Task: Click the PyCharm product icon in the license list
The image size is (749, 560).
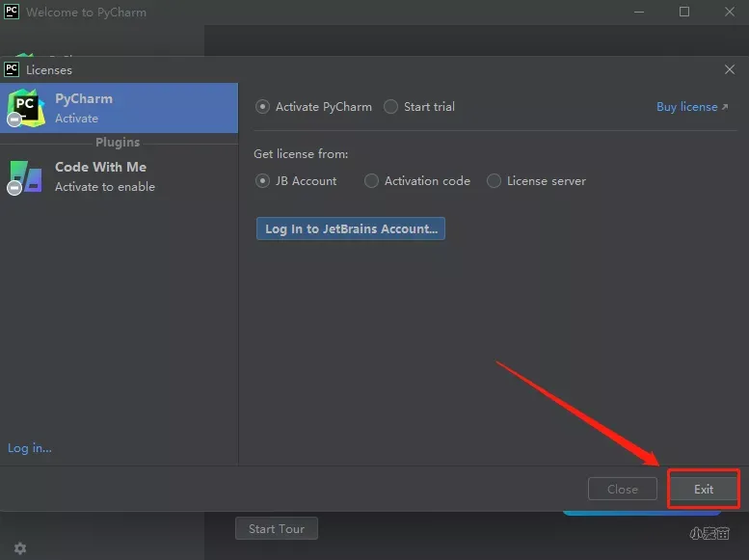Action: click(x=26, y=107)
